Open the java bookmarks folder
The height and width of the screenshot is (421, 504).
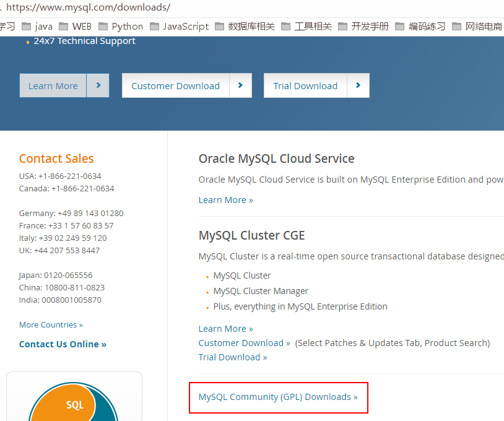pos(37,27)
